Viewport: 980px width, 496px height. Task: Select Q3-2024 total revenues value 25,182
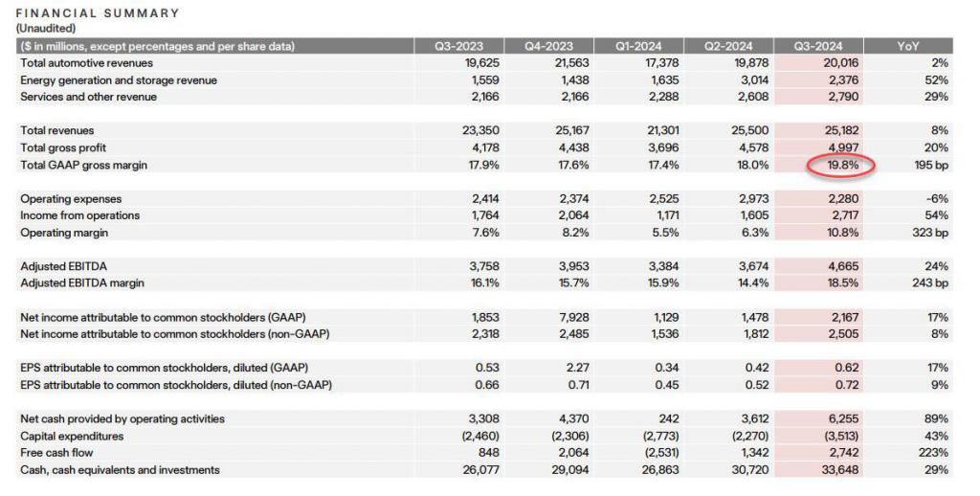pyautogui.click(x=841, y=131)
